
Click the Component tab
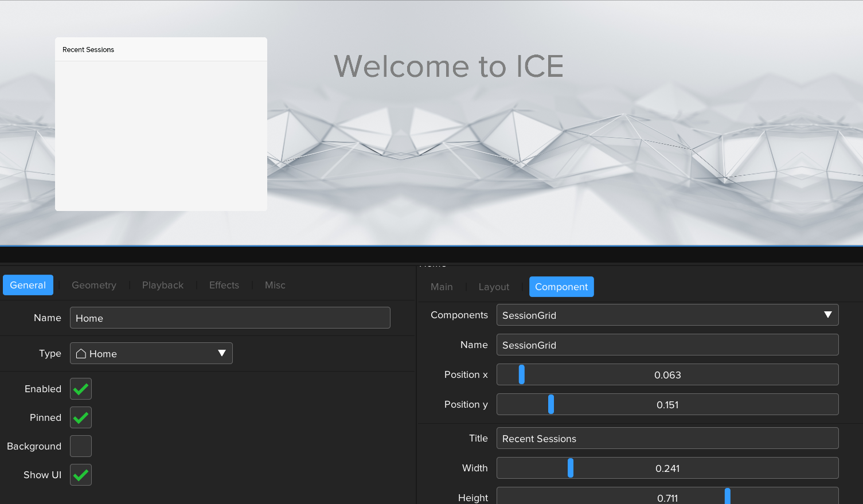point(561,287)
